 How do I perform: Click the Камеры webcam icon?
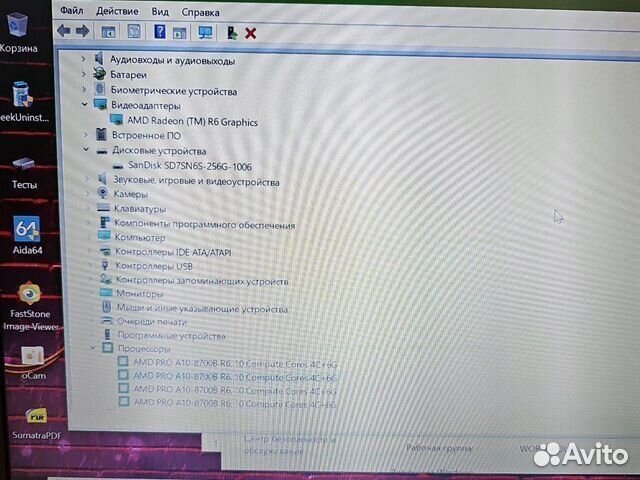(102, 193)
